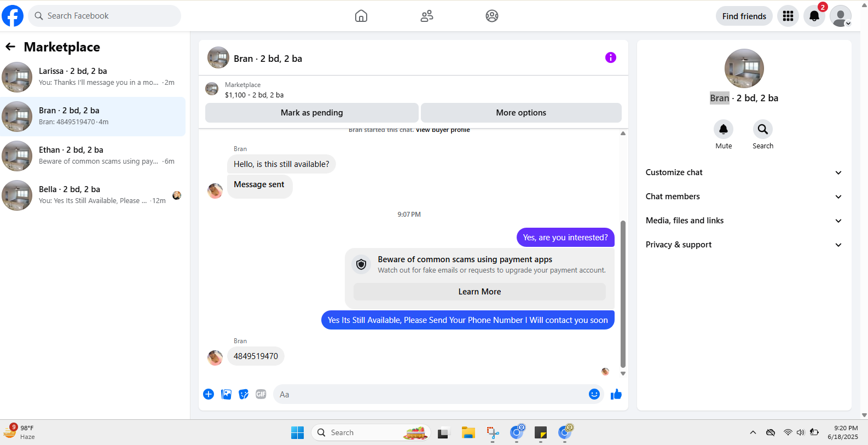Open the View buyer profile link

pos(443,130)
